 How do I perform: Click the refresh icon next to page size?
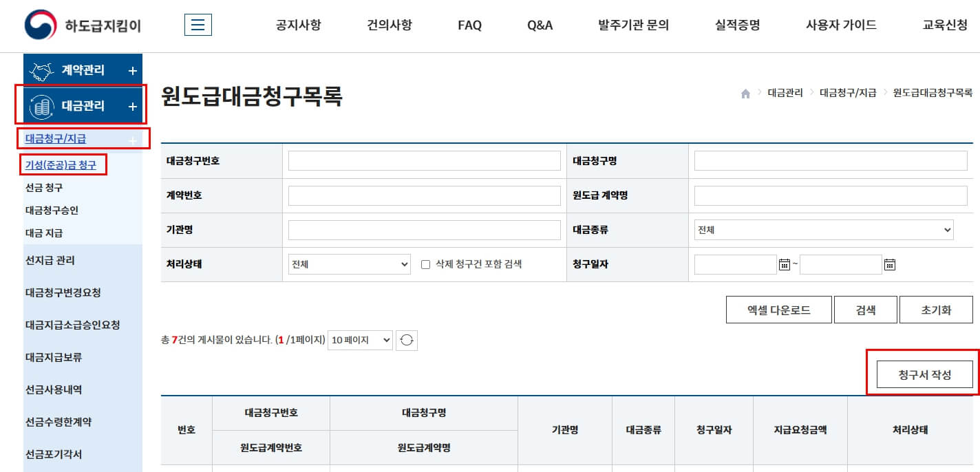pyautogui.click(x=406, y=340)
